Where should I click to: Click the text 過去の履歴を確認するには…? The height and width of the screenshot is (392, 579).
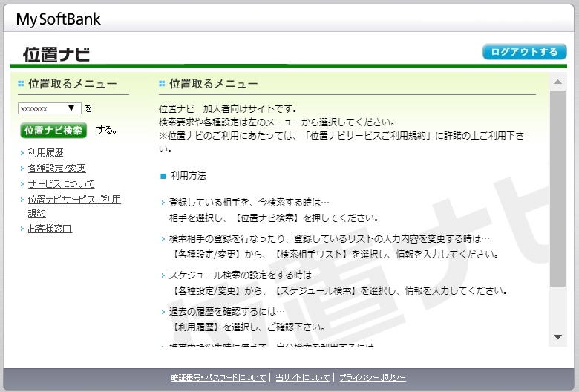pos(227,312)
